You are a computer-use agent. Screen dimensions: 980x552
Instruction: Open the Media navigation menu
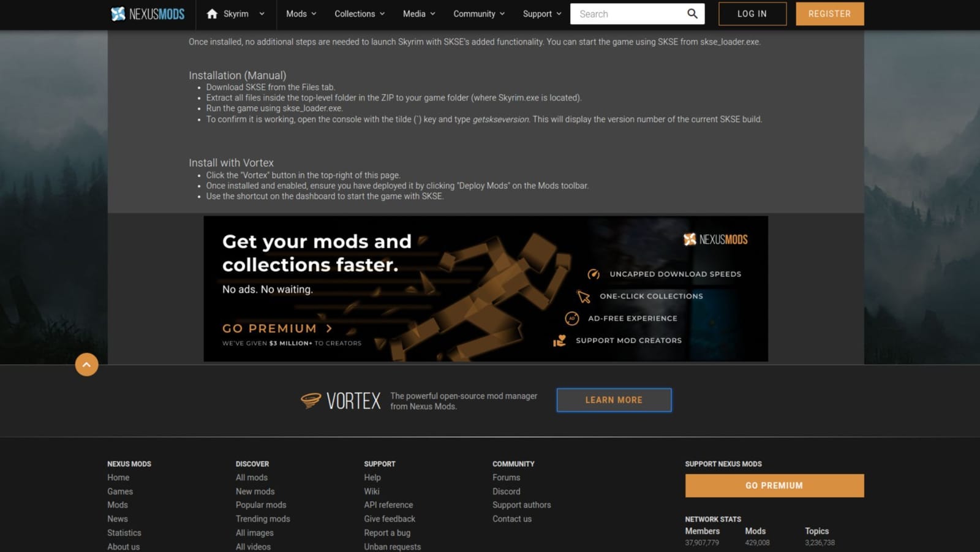pos(419,13)
